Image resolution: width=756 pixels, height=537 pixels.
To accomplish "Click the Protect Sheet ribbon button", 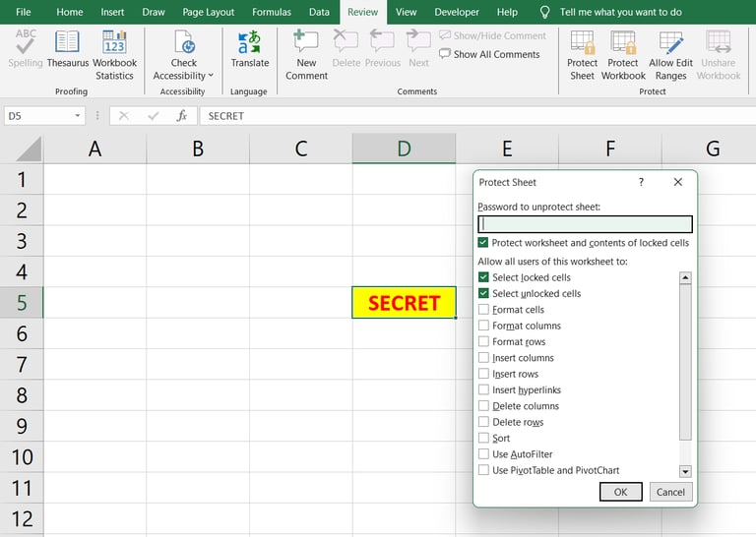I will click(x=582, y=54).
